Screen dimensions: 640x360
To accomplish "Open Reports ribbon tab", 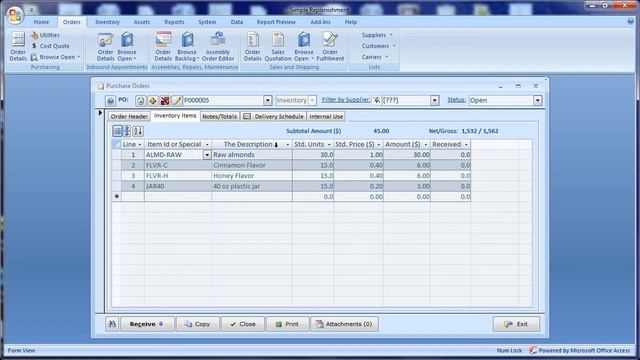I will (x=174, y=22).
